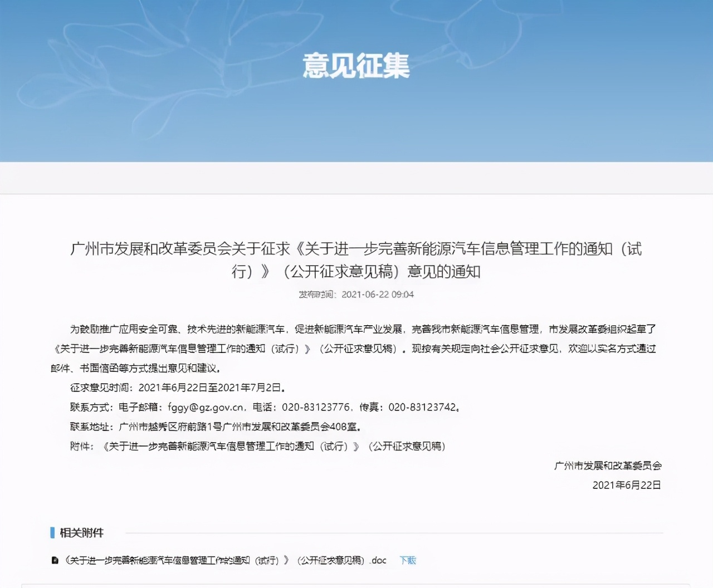Click the 广州市发展和改革委员会 signature line
The width and height of the screenshot is (713, 588).
[608, 465]
